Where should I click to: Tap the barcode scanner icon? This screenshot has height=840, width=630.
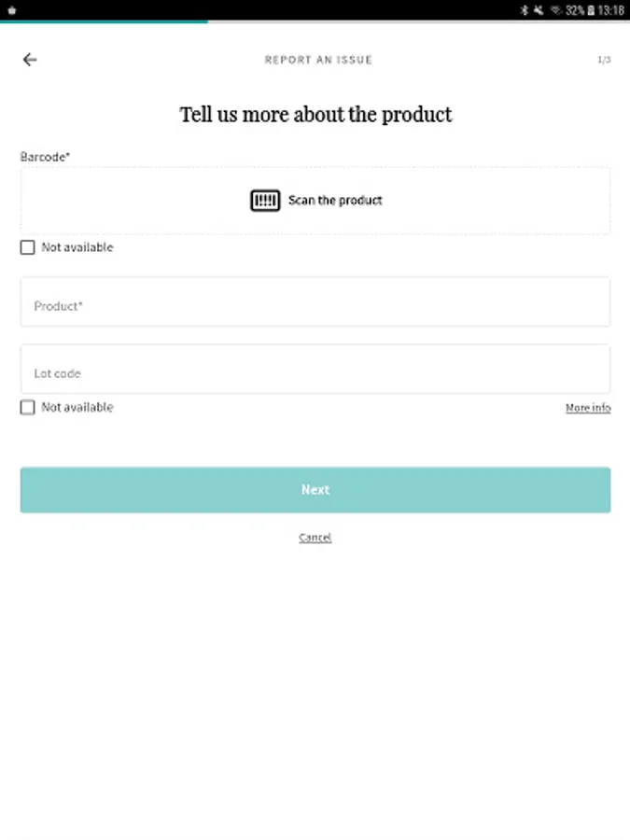click(265, 201)
